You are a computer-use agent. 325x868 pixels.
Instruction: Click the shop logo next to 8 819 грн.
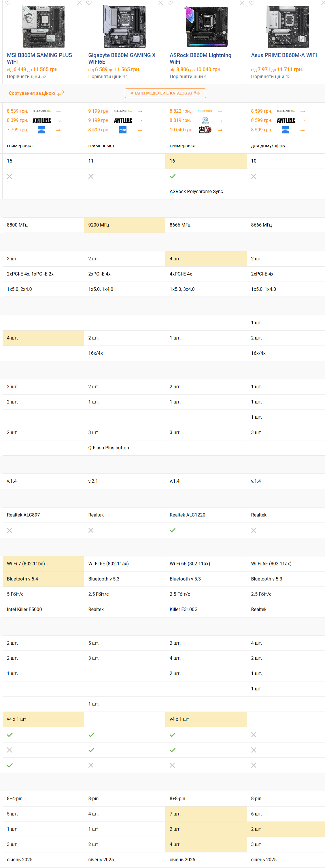(205, 120)
